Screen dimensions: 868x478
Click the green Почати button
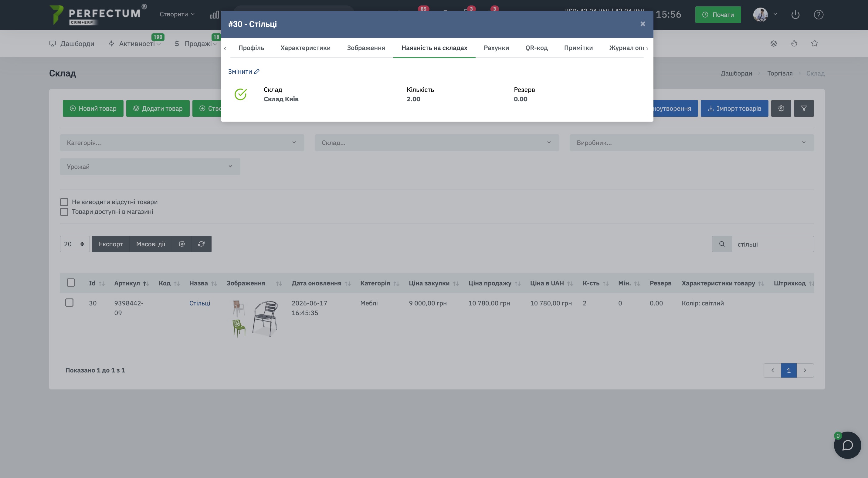pos(718,15)
